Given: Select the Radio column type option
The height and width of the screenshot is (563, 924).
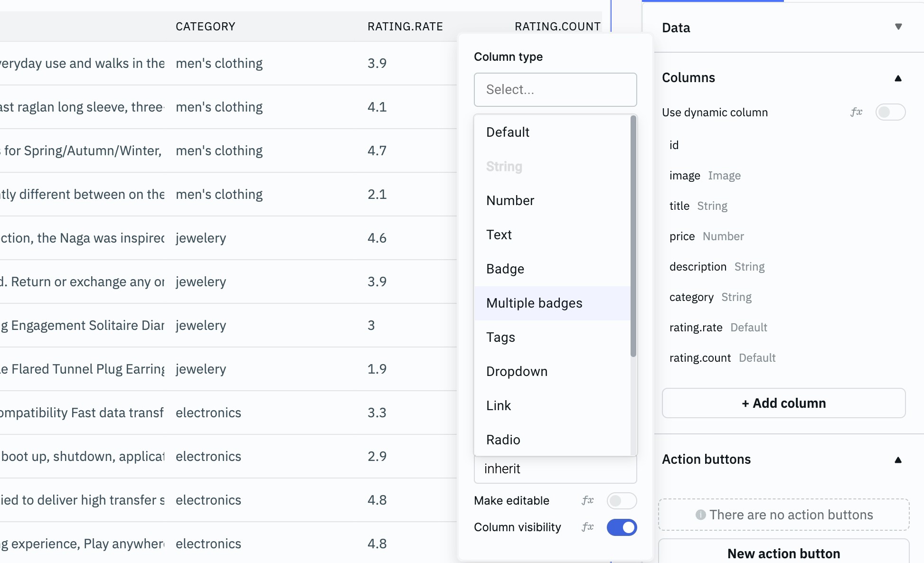Looking at the screenshot, I should pyautogui.click(x=503, y=440).
